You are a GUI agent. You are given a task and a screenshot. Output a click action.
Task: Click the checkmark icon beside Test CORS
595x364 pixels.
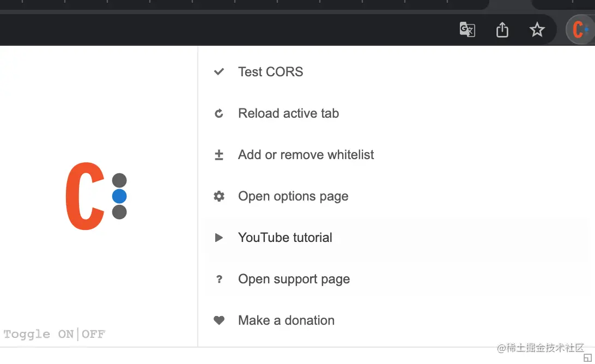point(219,72)
